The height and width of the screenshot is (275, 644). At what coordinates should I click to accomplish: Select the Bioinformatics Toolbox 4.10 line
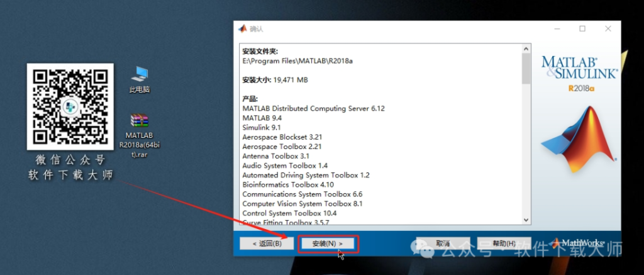pos(288,184)
